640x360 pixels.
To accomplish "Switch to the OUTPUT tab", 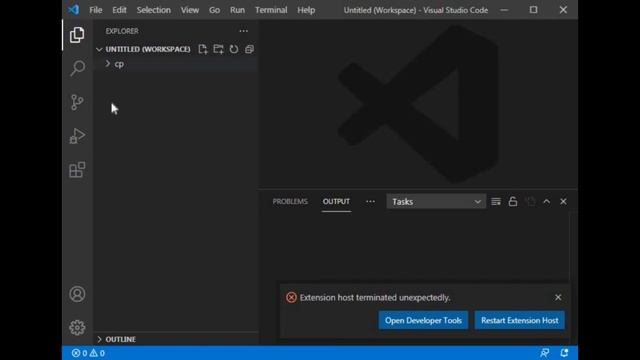I will [x=336, y=202].
